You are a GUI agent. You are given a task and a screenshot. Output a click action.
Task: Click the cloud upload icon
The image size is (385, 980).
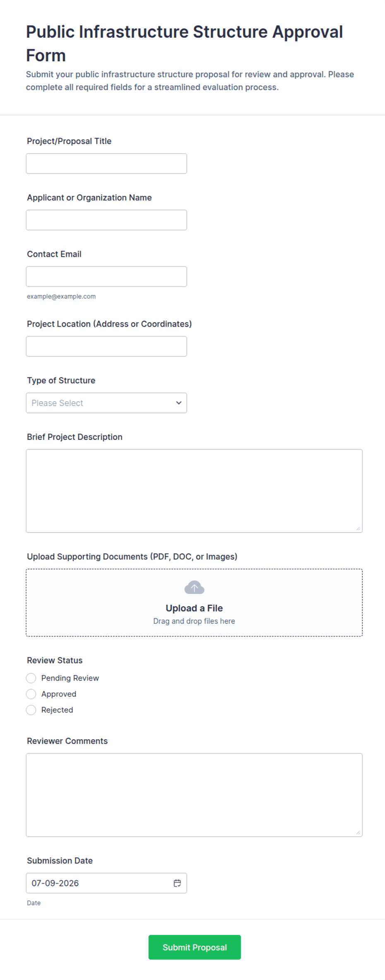[194, 587]
